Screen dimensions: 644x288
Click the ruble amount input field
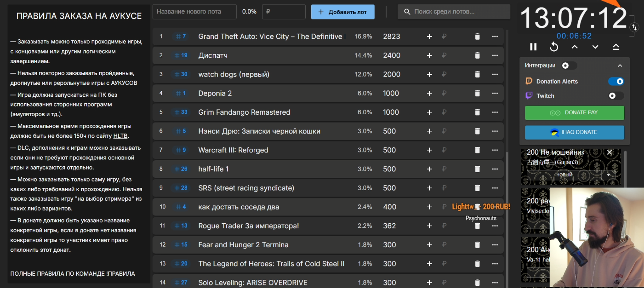tap(284, 12)
